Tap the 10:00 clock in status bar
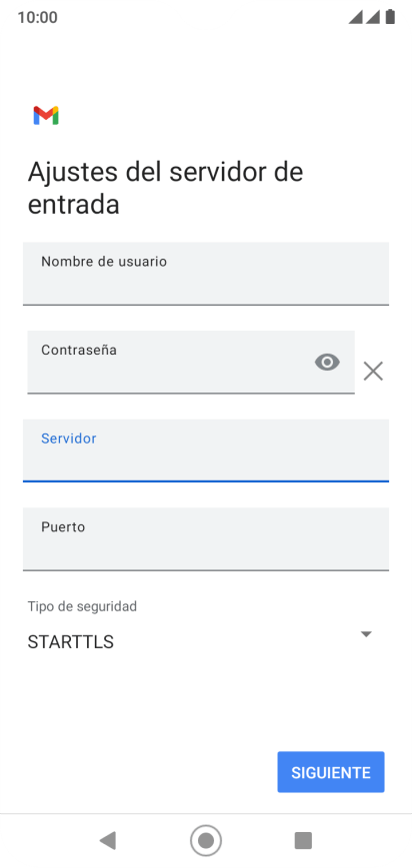Screen dimensions: 412x868 pyautogui.click(x=38, y=17)
